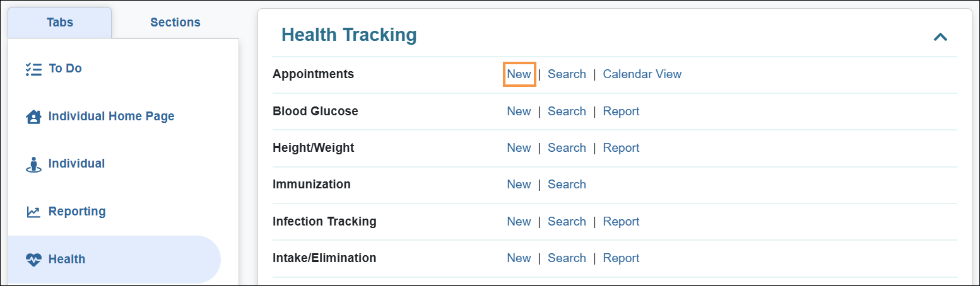Search Immunization records

[x=567, y=185]
